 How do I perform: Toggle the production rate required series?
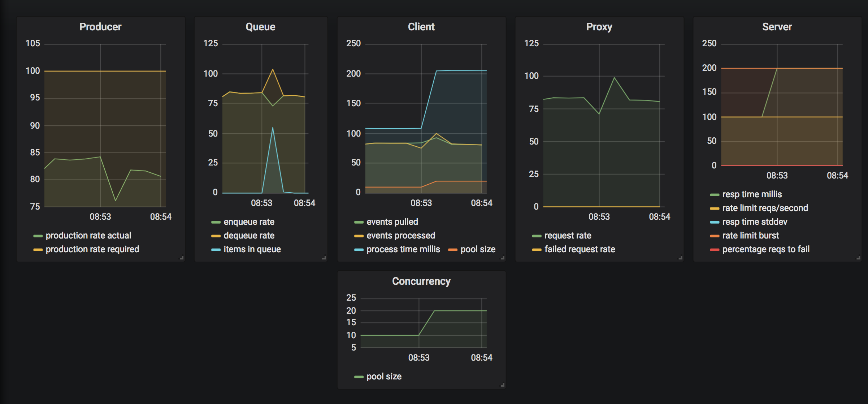[92, 249]
